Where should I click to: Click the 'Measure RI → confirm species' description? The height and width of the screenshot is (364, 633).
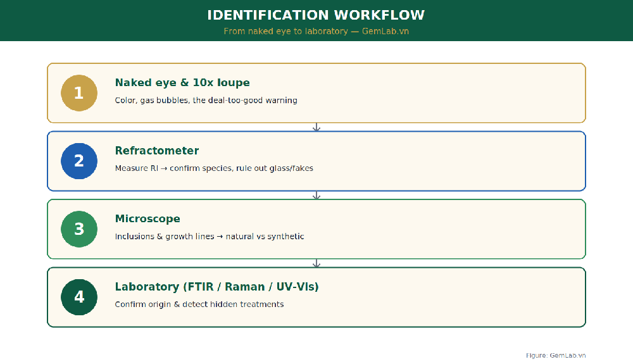click(x=214, y=168)
